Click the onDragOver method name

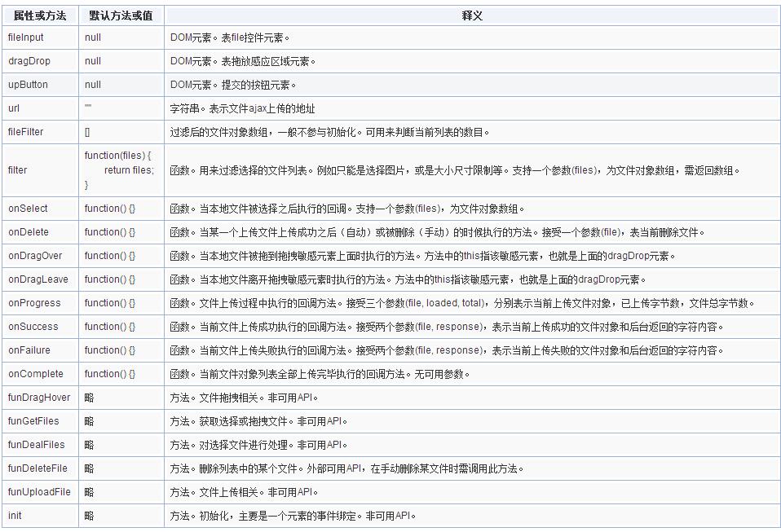[35, 256]
